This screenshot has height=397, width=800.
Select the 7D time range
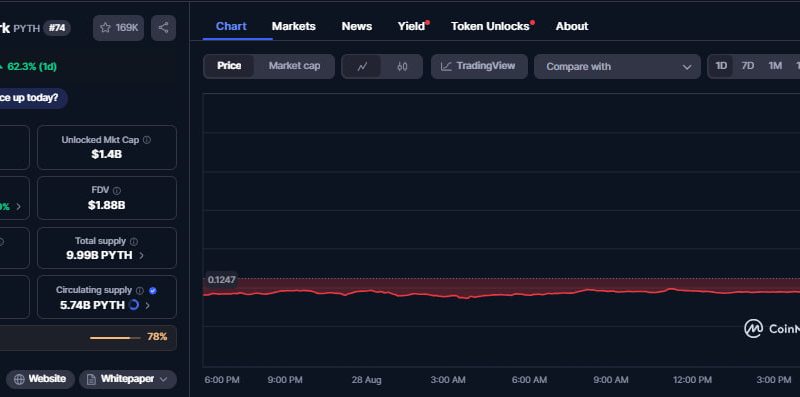pyautogui.click(x=747, y=66)
